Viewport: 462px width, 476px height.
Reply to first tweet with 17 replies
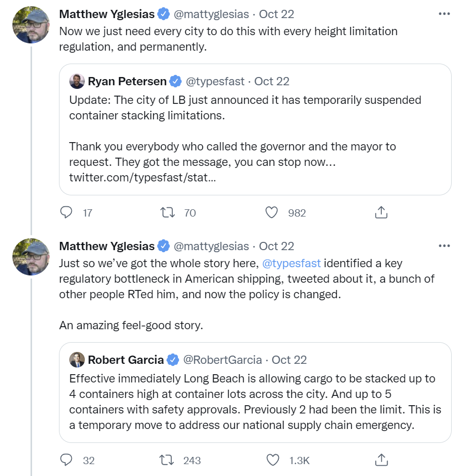[x=66, y=212]
